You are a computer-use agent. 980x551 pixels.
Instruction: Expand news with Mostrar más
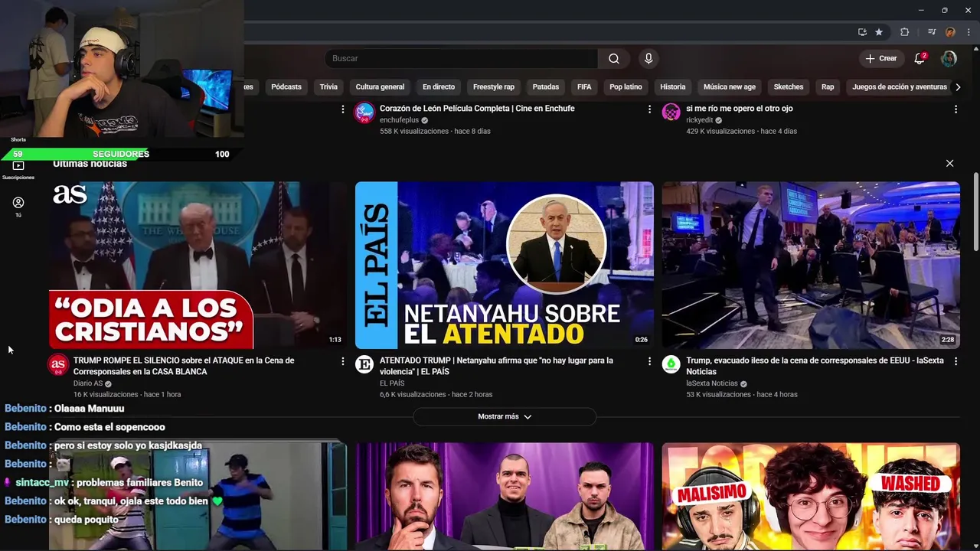[505, 416]
